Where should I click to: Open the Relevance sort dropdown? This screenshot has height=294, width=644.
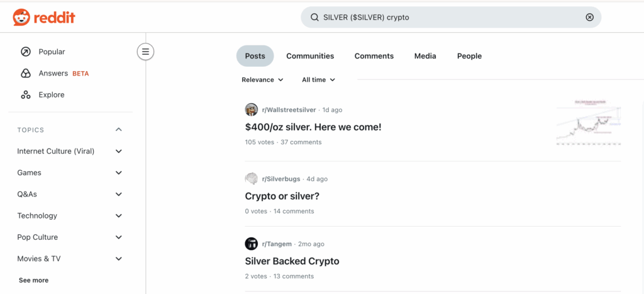262,80
